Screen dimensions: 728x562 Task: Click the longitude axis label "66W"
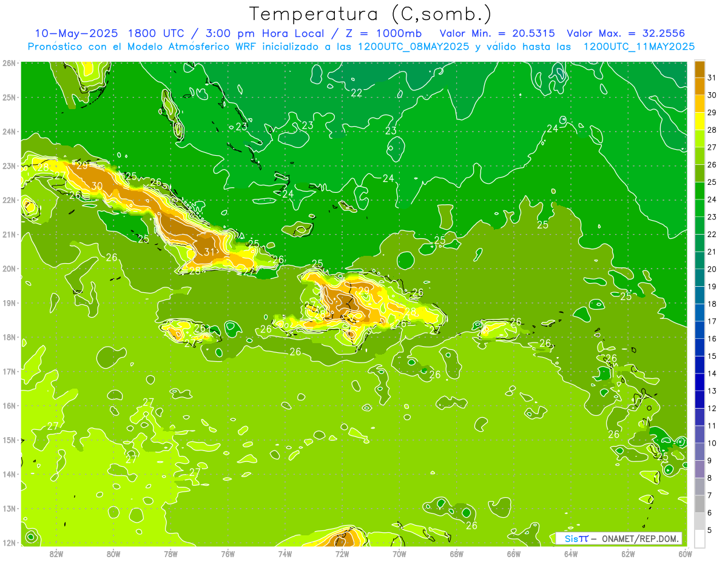(x=514, y=554)
